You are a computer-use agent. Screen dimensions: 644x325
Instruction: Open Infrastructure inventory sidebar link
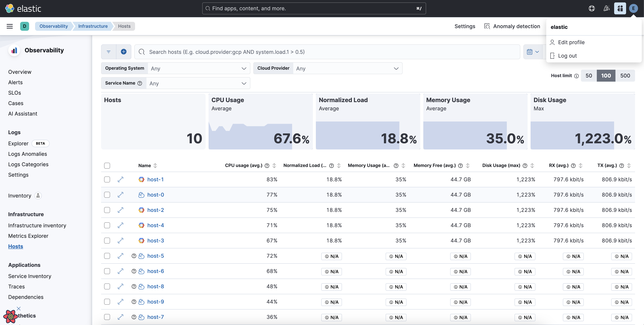37,225
